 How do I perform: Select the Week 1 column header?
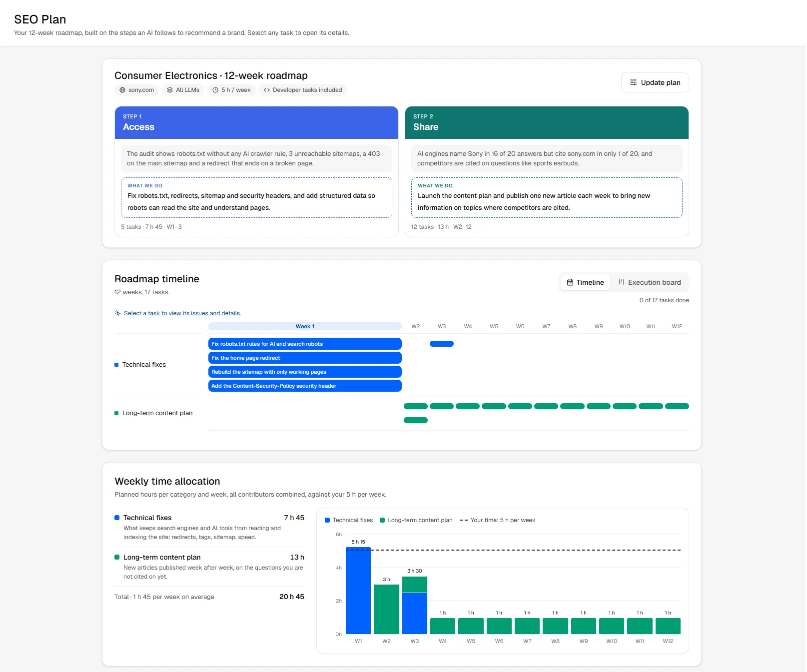point(305,326)
